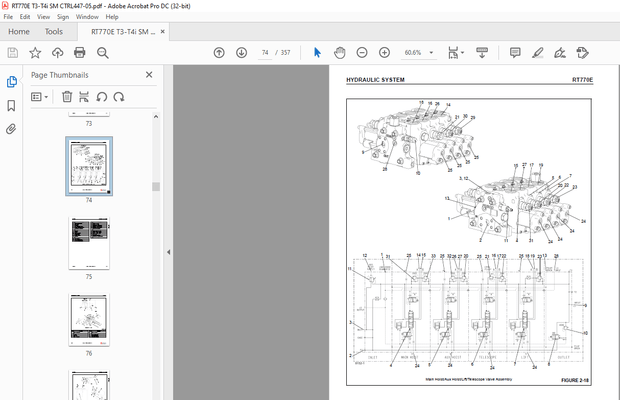Zoom out with the minus icon
This screenshot has height=400, width=620.
pos(362,53)
